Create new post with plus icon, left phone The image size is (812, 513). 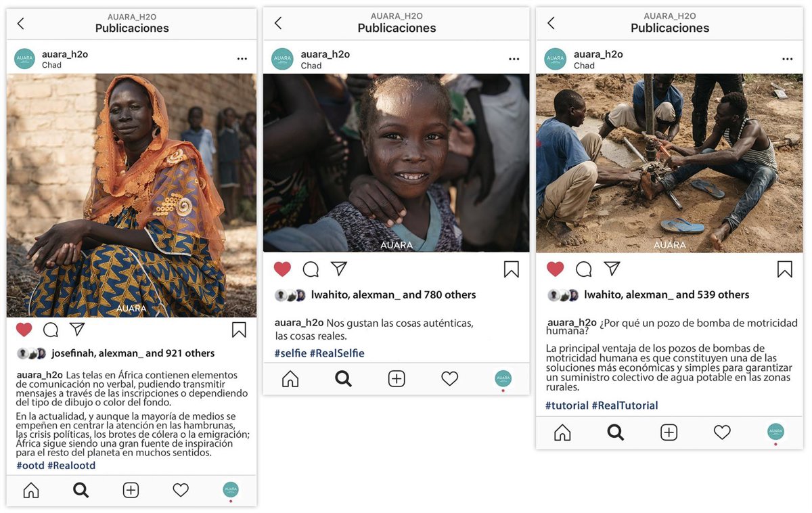coord(131,491)
